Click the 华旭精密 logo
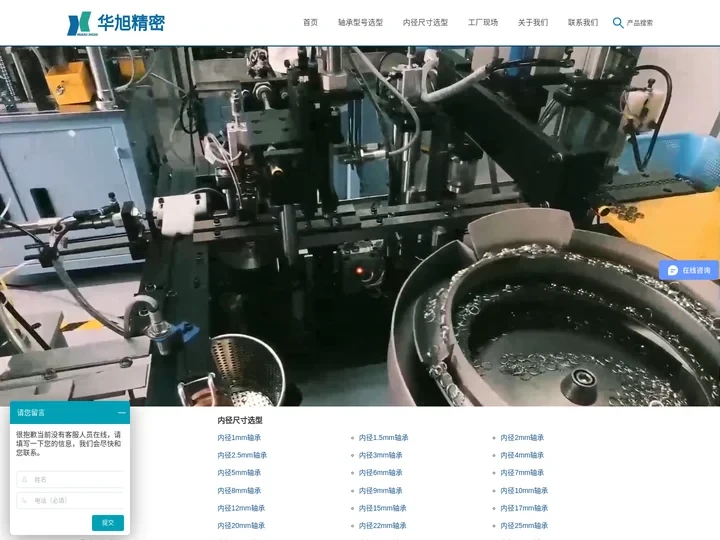The height and width of the screenshot is (540, 720). [116, 23]
